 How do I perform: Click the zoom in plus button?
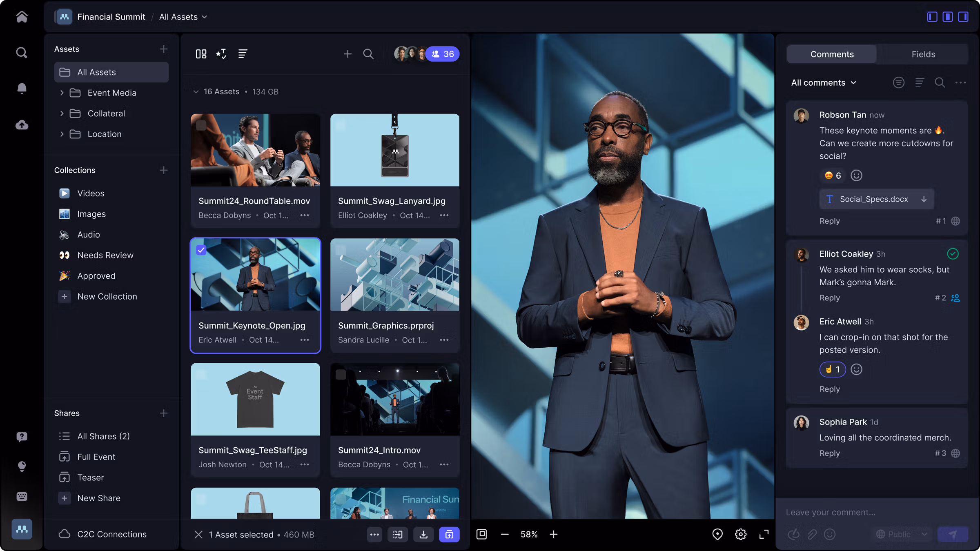point(553,534)
